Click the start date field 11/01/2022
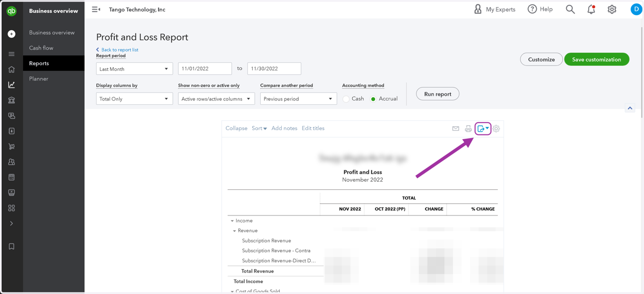 tap(205, 69)
